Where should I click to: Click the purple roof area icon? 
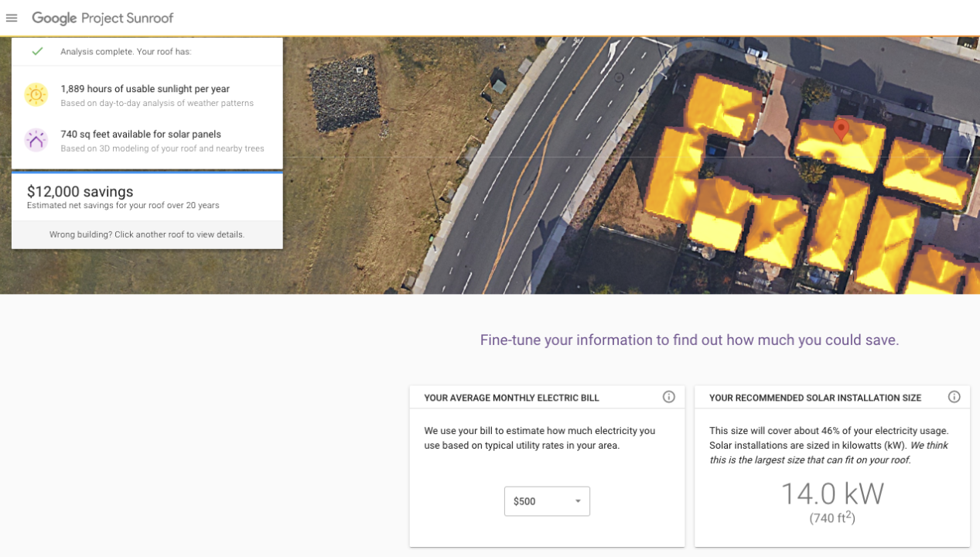point(36,140)
